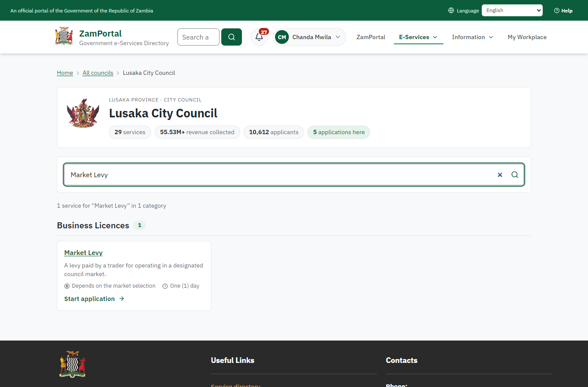This screenshot has width=588, height=387.
Task: Expand the Chanda Mwila account menu
Action: tap(309, 37)
